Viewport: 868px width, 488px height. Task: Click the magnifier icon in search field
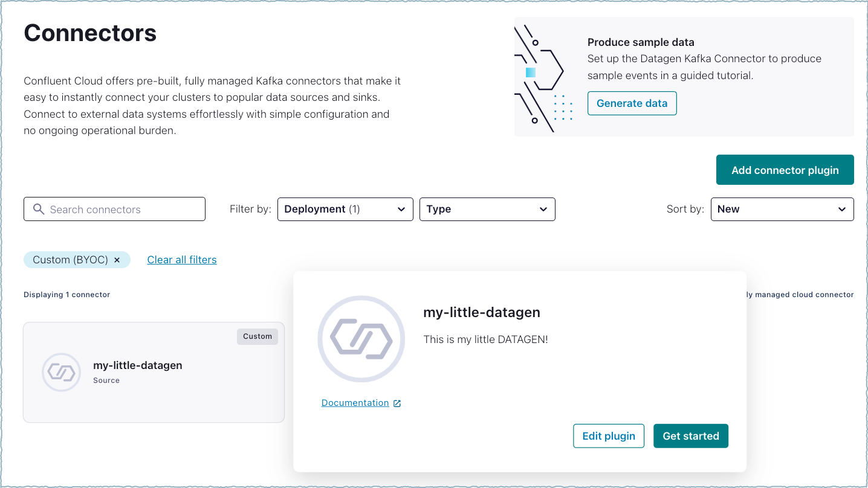[39, 210]
